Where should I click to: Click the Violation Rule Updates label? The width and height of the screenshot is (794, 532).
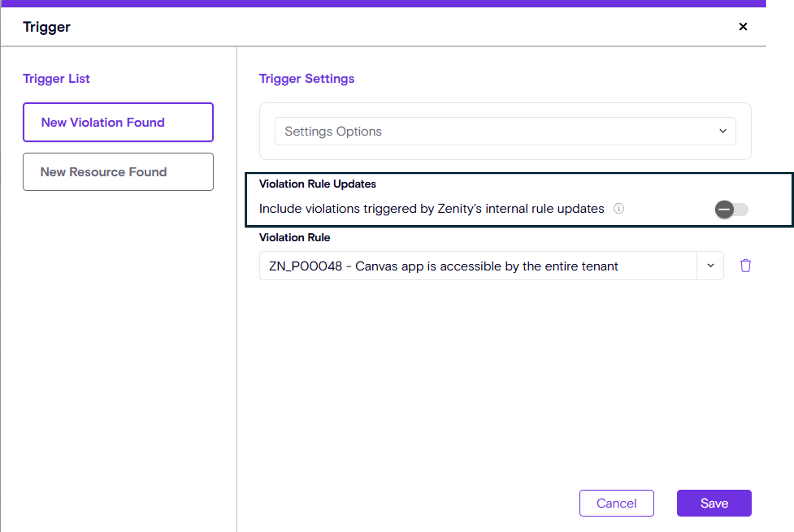317,184
